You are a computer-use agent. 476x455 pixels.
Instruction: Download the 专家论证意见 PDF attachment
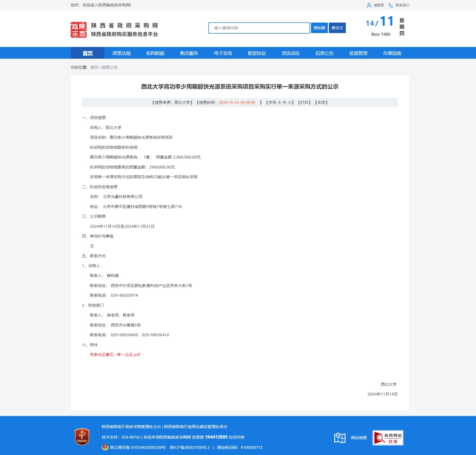[x=115, y=355]
